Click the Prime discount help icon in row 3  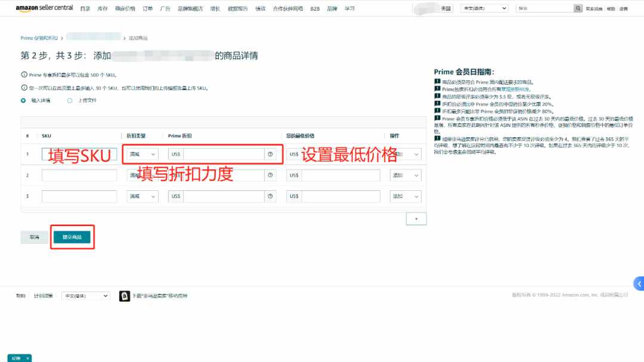point(270,196)
